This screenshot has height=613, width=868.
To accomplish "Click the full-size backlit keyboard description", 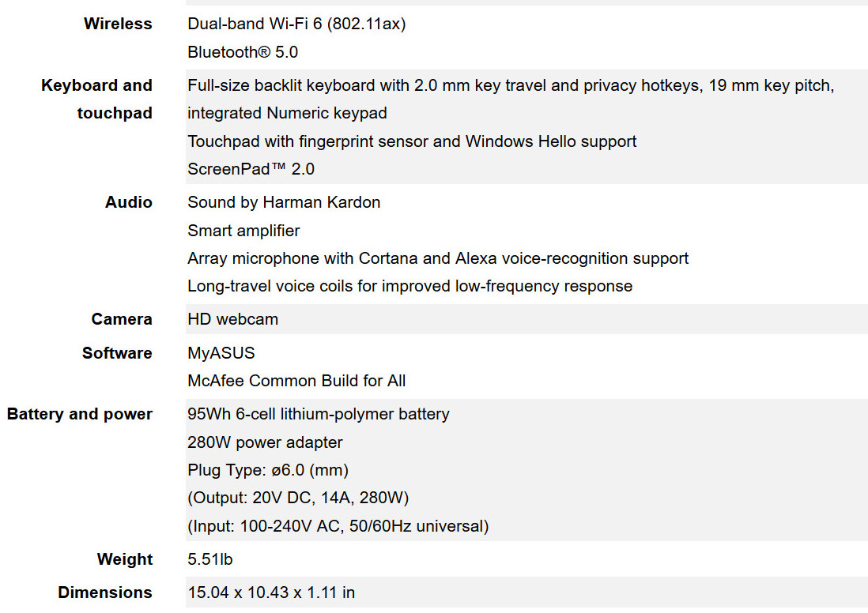I will 511,99.
